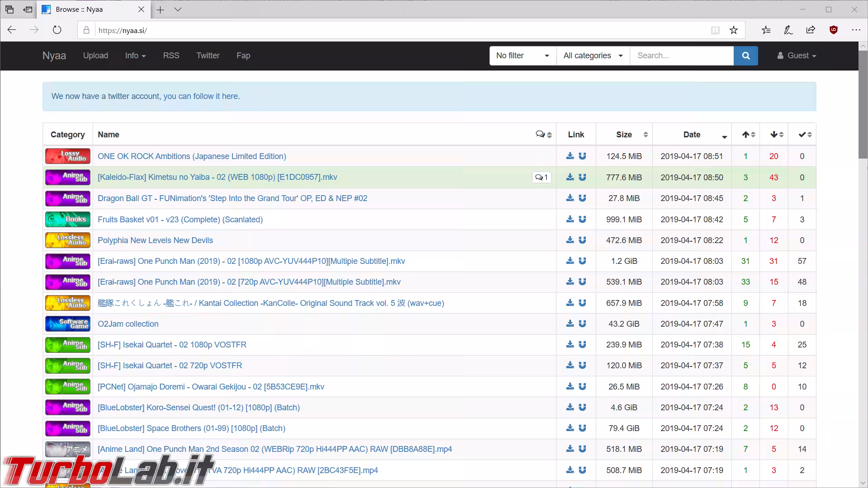Open the Info menu in navbar
Image resolution: width=868 pixels, height=488 pixels.
[135, 56]
